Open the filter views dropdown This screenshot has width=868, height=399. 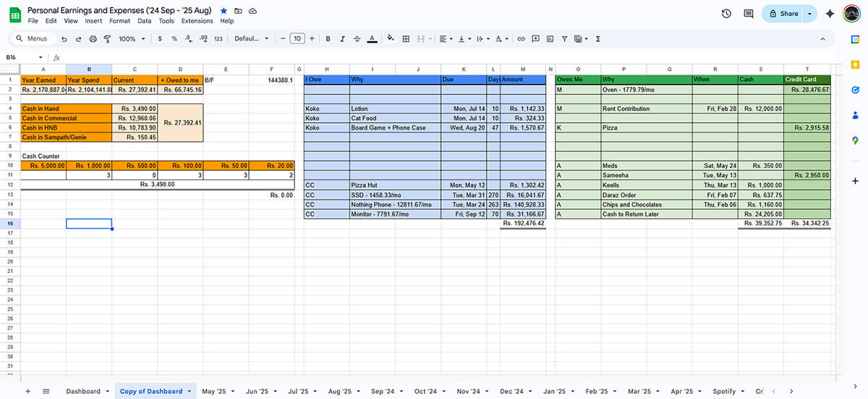pyautogui.click(x=581, y=38)
